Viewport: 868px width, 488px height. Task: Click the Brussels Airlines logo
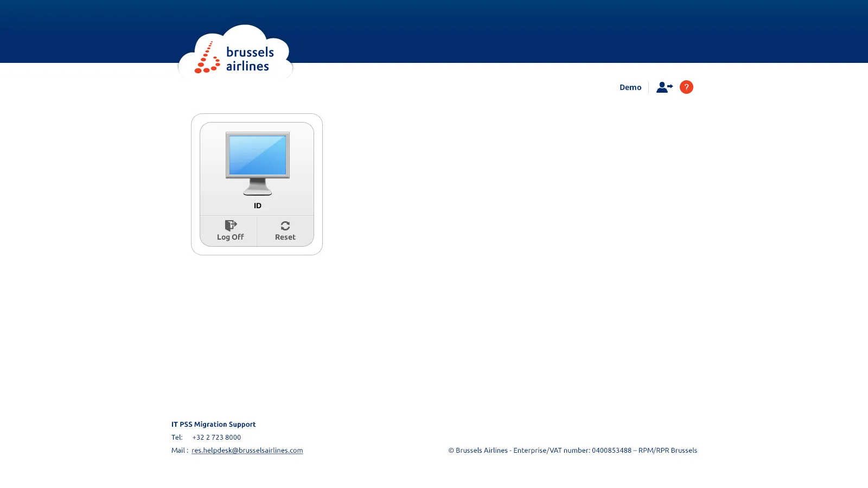tap(235, 52)
